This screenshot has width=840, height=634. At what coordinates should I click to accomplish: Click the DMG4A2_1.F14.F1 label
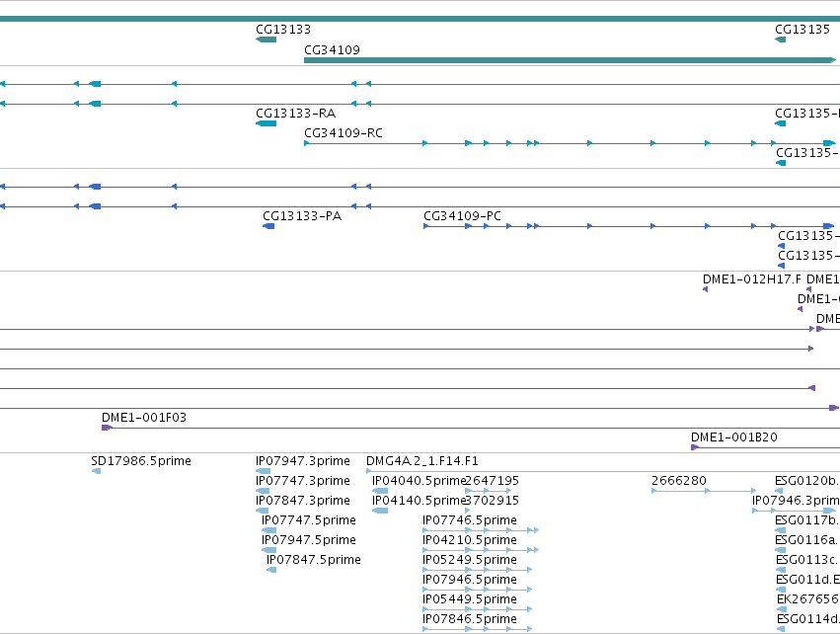pos(422,461)
